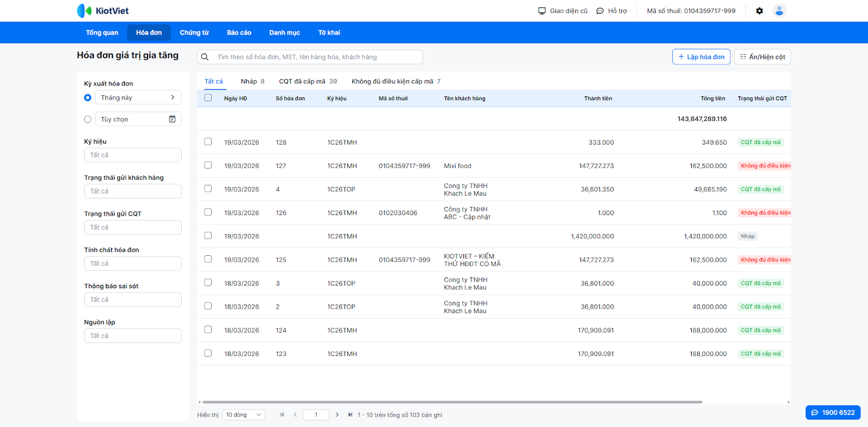868x427 pixels.
Task: Open the settings gear icon
Action: point(759,11)
